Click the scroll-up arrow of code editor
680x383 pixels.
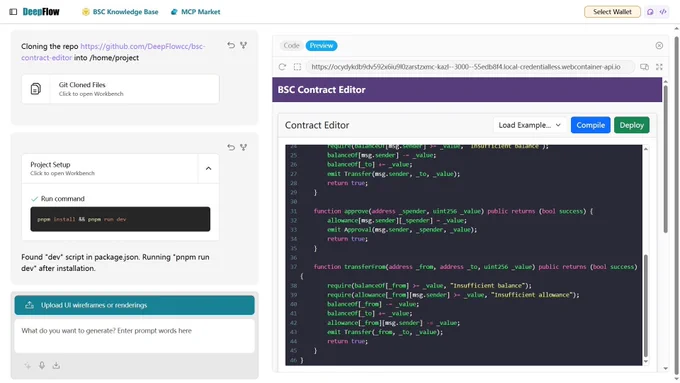(x=646, y=149)
